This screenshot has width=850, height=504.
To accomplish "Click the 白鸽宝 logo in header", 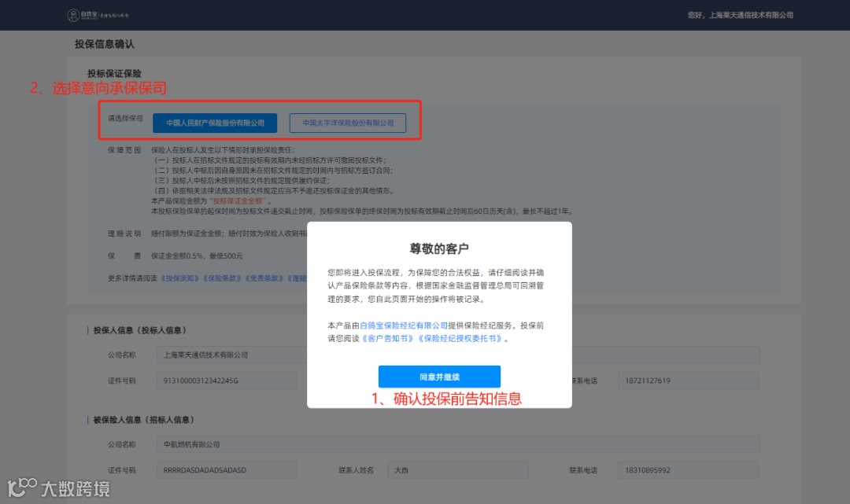I will pyautogui.click(x=98, y=15).
